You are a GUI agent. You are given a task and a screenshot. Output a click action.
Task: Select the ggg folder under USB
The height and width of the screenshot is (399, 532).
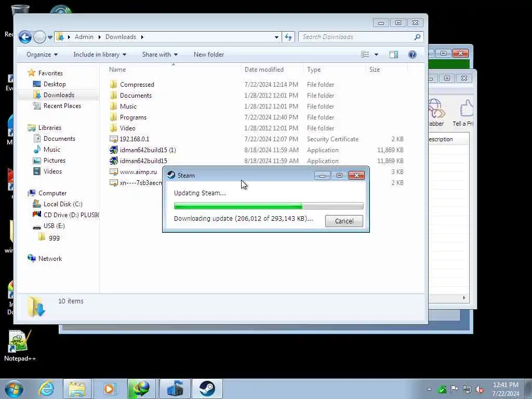tap(54, 237)
